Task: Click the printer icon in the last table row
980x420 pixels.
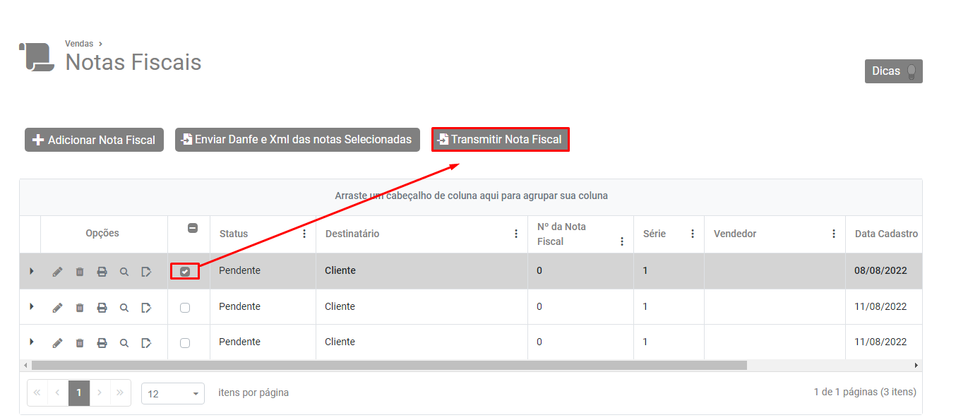Action: (102, 343)
